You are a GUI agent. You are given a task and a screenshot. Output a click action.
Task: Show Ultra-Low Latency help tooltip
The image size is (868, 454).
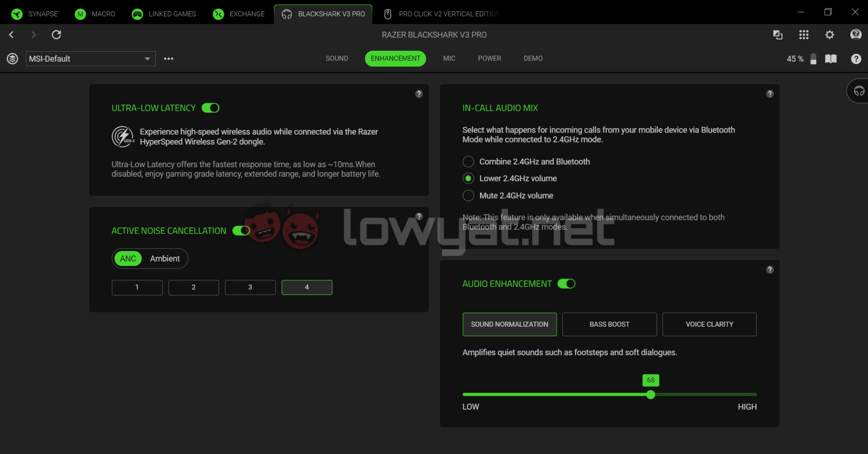point(419,94)
